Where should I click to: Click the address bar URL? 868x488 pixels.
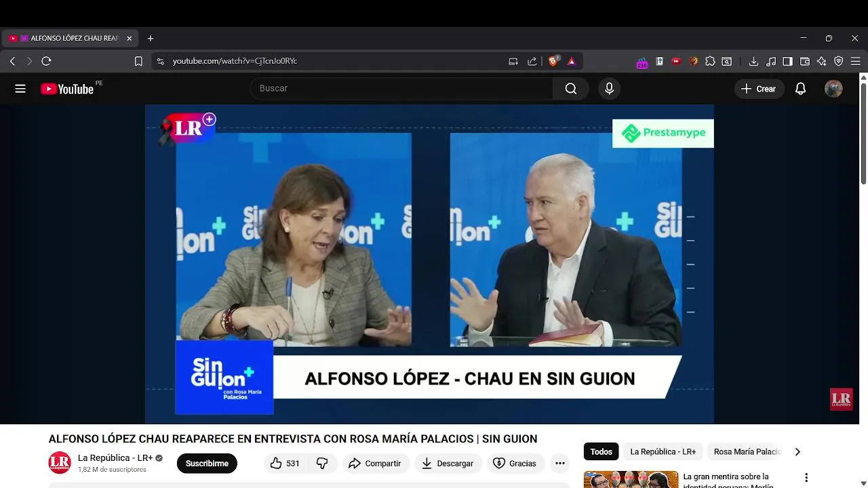[x=235, y=61]
